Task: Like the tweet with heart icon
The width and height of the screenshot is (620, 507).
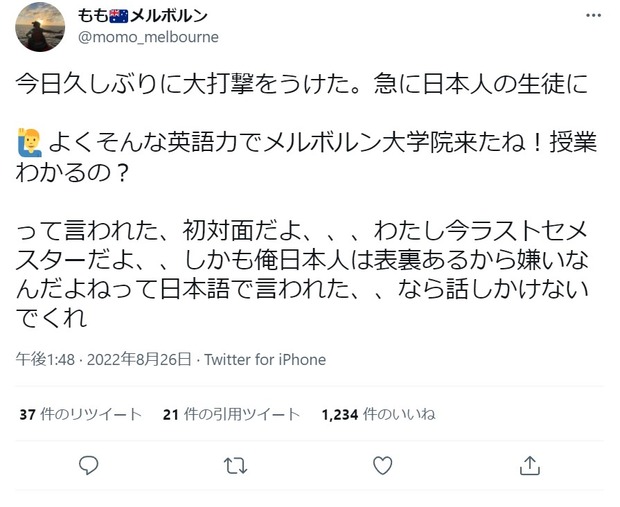Action: (x=382, y=465)
